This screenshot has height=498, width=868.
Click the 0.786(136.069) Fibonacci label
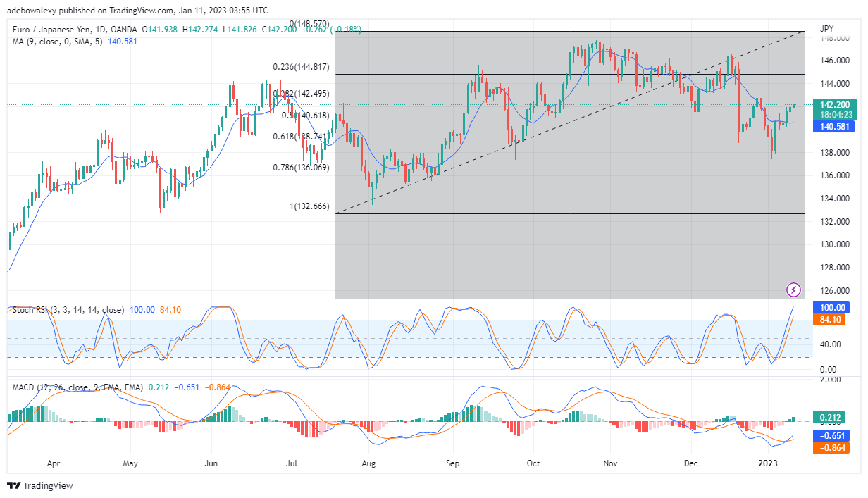302,167
